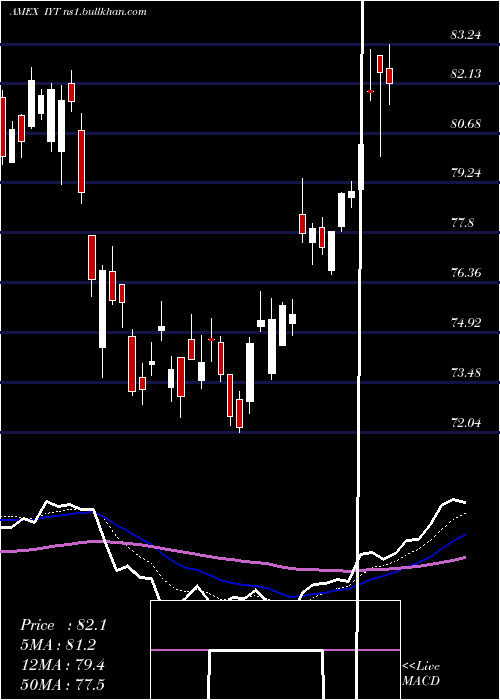Select the 73.48 price axis label
Screen dimensions: 500x700
coord(466,372)
